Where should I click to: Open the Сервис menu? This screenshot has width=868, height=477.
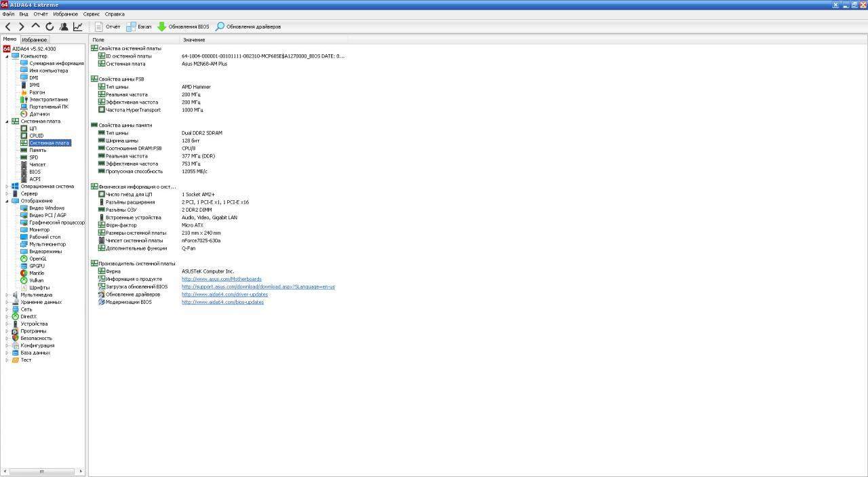coord(92,14)
